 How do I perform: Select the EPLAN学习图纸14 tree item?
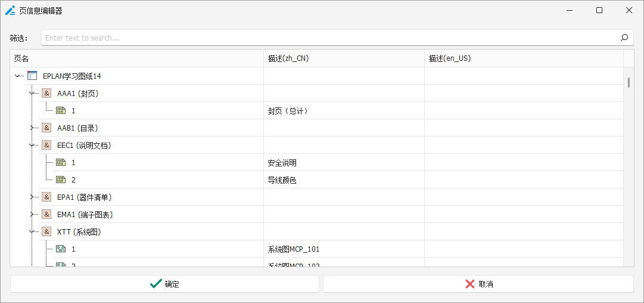(72, 76)
